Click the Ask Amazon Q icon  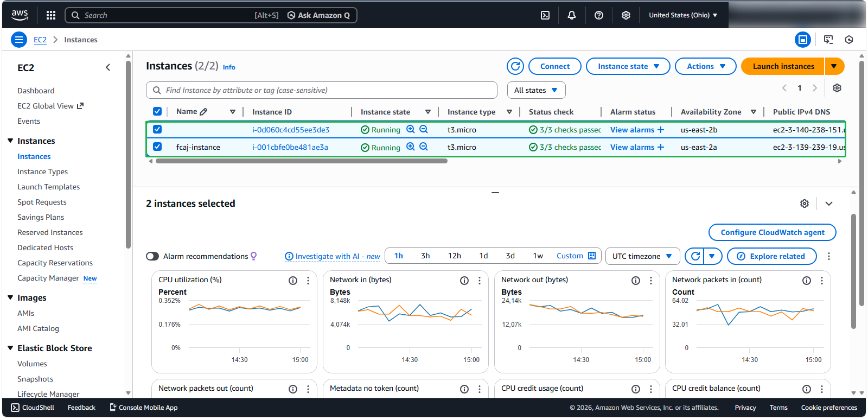point(291,15)
